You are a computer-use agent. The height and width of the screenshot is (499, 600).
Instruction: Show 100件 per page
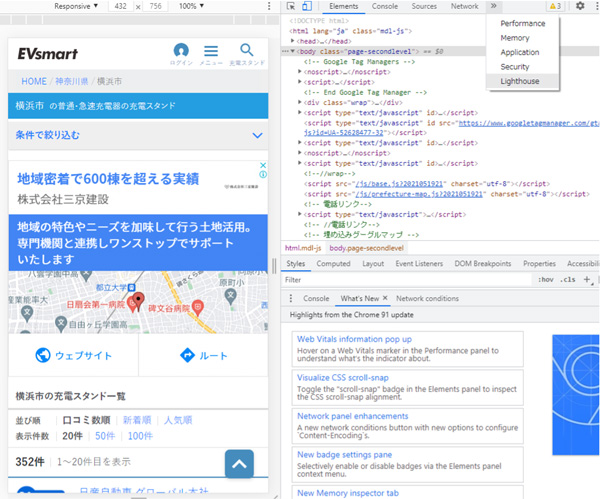coord(140,436)
